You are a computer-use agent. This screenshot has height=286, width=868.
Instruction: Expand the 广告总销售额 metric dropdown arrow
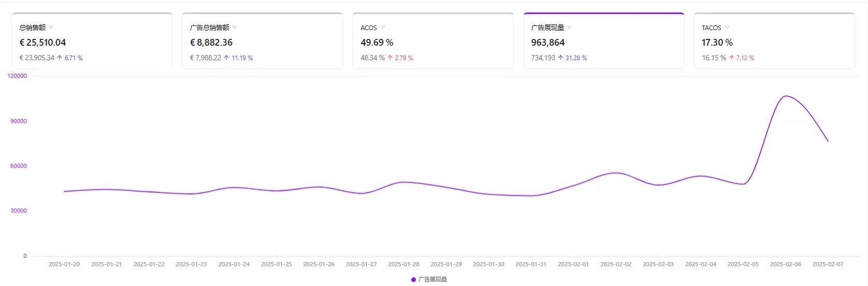click(234, 28)
